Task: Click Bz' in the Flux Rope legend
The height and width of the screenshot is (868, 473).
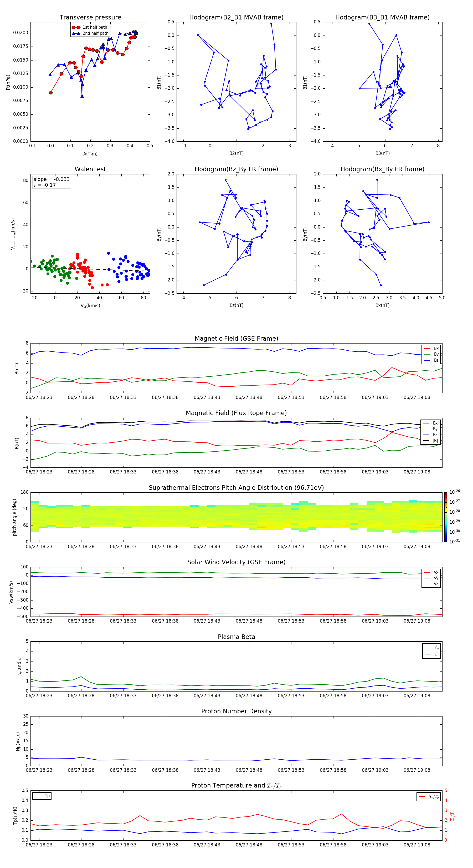Action: [431, 435]
